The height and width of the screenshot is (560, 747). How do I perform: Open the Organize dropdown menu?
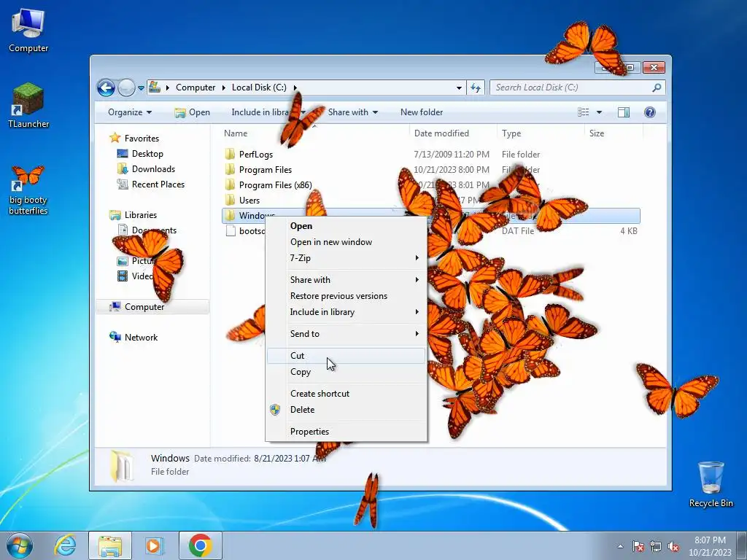pos(130,112)
